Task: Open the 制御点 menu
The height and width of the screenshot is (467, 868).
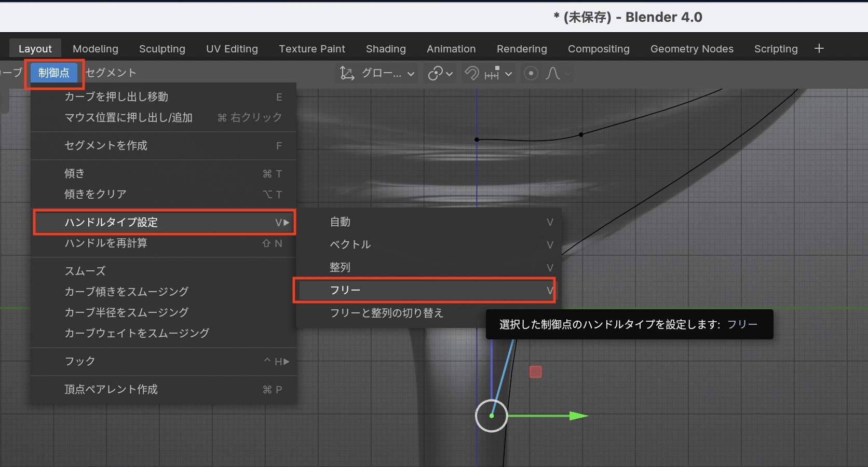Action: [x=54, y=73]
